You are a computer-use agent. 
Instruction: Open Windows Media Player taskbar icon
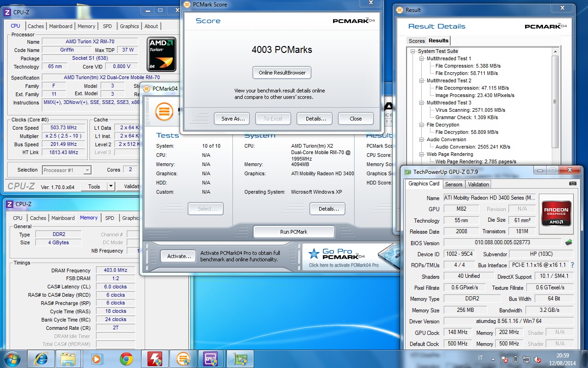pyautogui.click(x=97, y=359)
